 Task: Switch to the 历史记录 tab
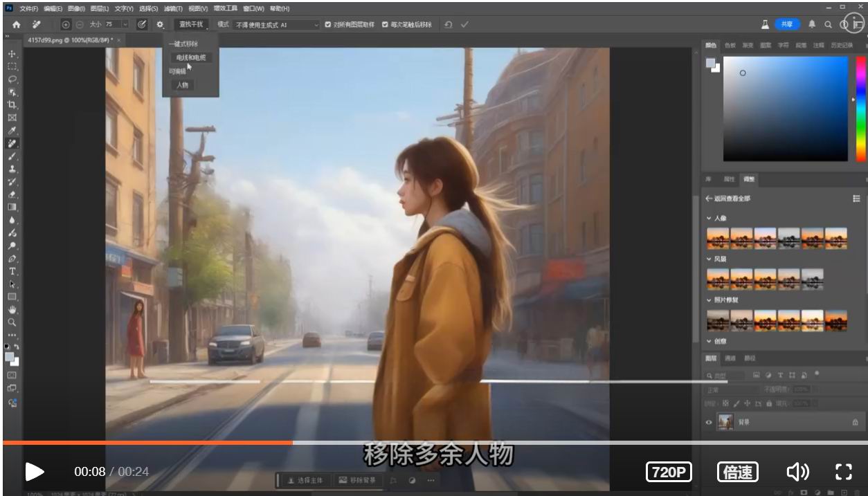point(842,45)
